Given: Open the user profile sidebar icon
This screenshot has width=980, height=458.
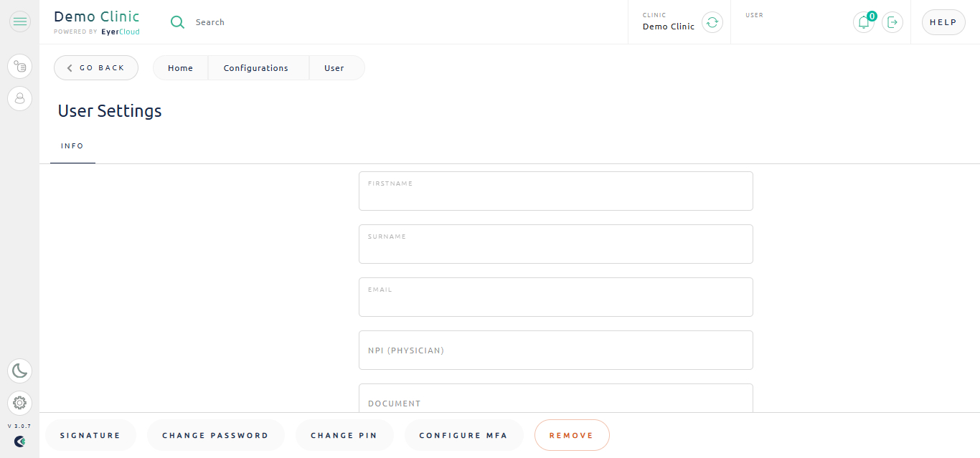Looking at the screenshot, I should pyautogui.click(x=20, y=98).
